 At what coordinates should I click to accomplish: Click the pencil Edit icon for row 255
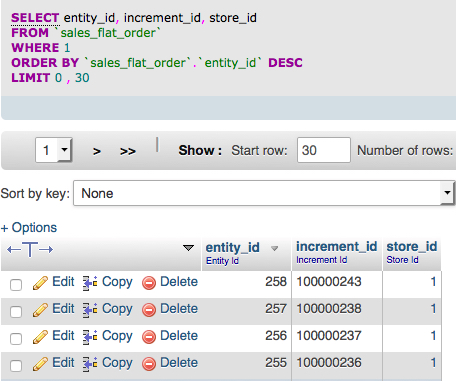40,364
